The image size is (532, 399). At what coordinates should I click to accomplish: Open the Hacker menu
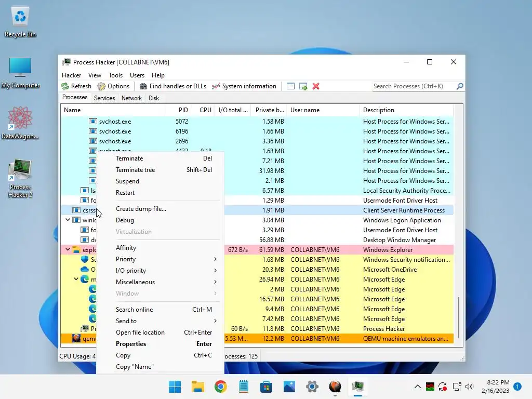71,75
